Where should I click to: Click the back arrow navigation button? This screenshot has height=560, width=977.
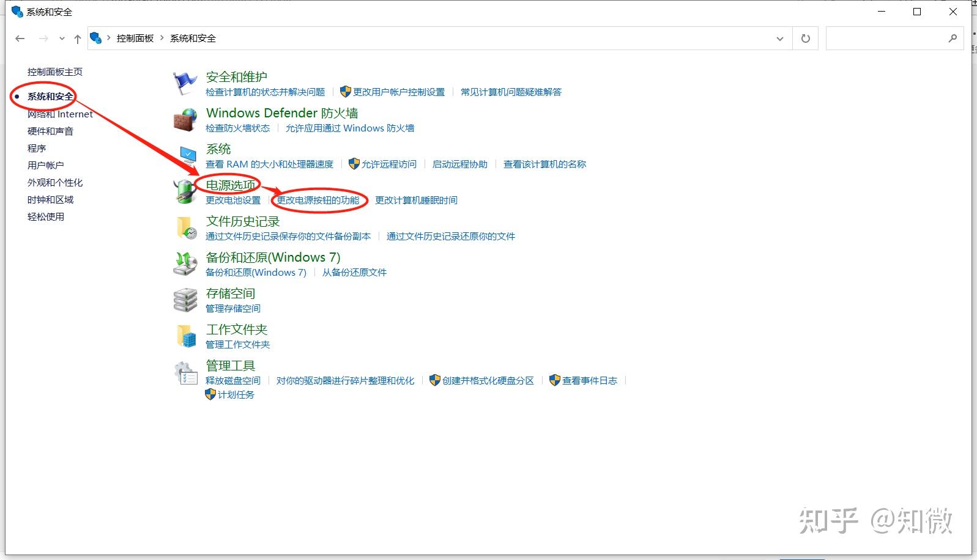pyautogui.click(x=20, y=39)
